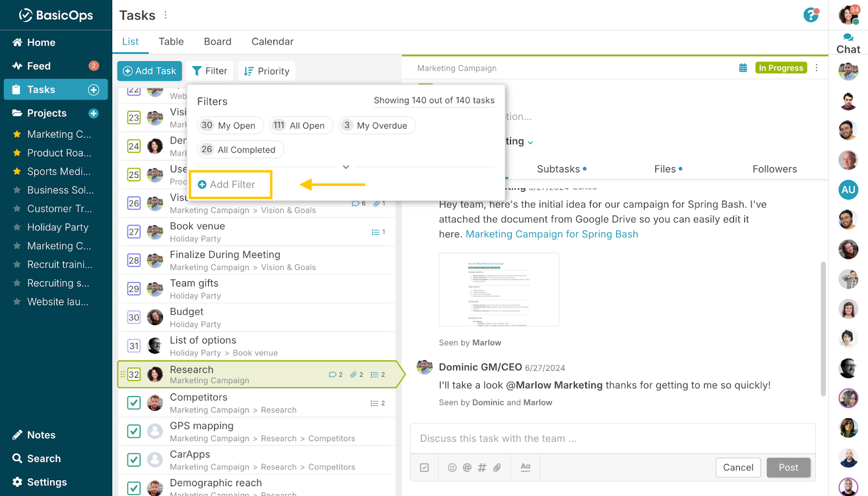Check the completed checkbox on the Competitors task
The image size is (868, 496).
pos(133,403)
